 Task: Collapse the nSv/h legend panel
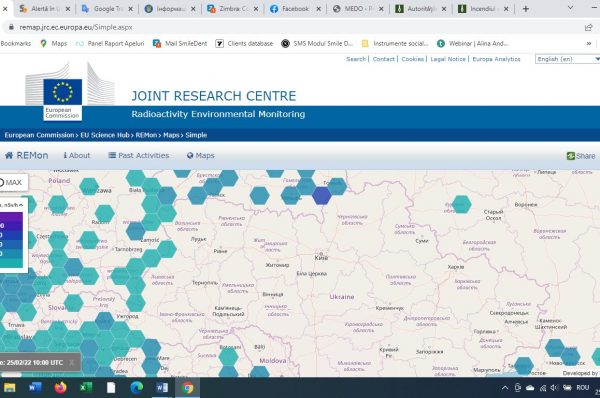[x=21, y=205]
